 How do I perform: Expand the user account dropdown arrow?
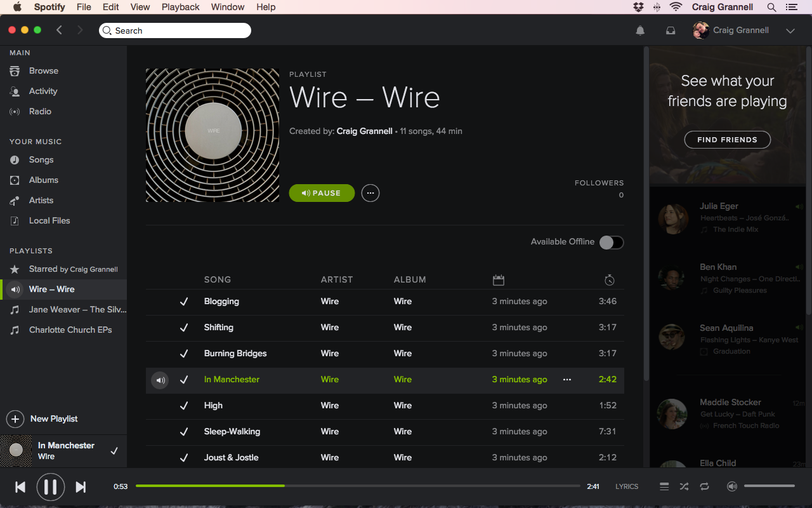[790, 30]
